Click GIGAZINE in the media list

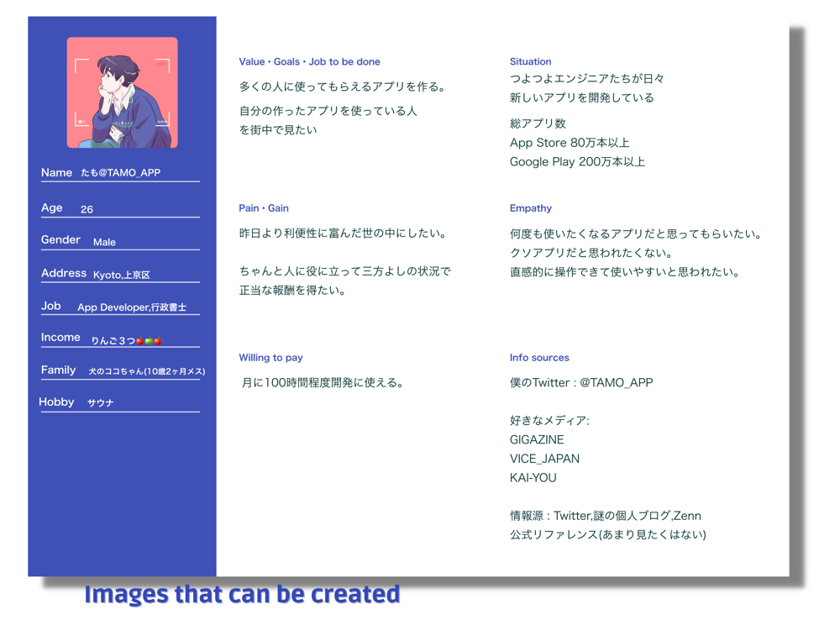pos(537,440)
